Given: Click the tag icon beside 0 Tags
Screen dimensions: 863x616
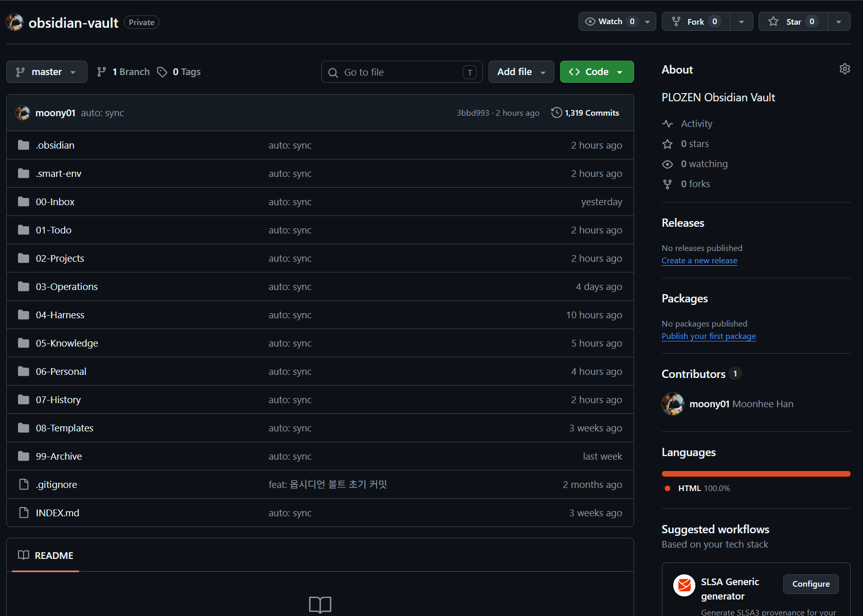Looking at the screenshot, I should (162, 72).
